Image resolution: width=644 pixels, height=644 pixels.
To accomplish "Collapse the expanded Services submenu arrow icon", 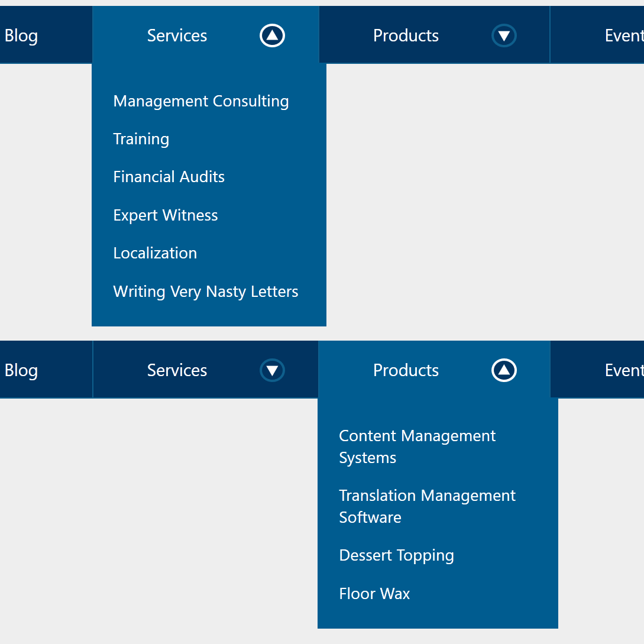I will tap(272, 35).
